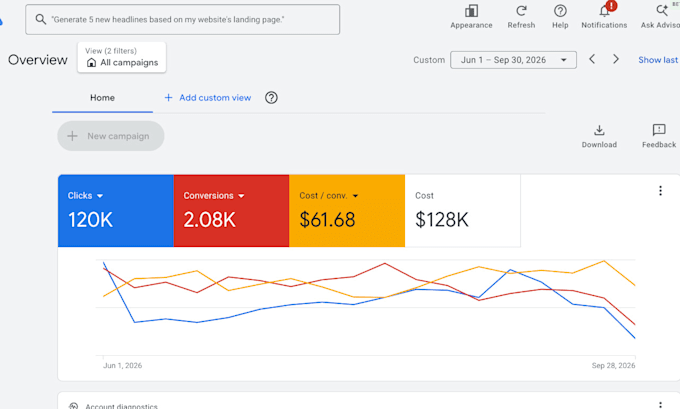The height and width of the screenshot is (409, 680).
Task: Open the All campaigns view filter
Action: (122, 57)
